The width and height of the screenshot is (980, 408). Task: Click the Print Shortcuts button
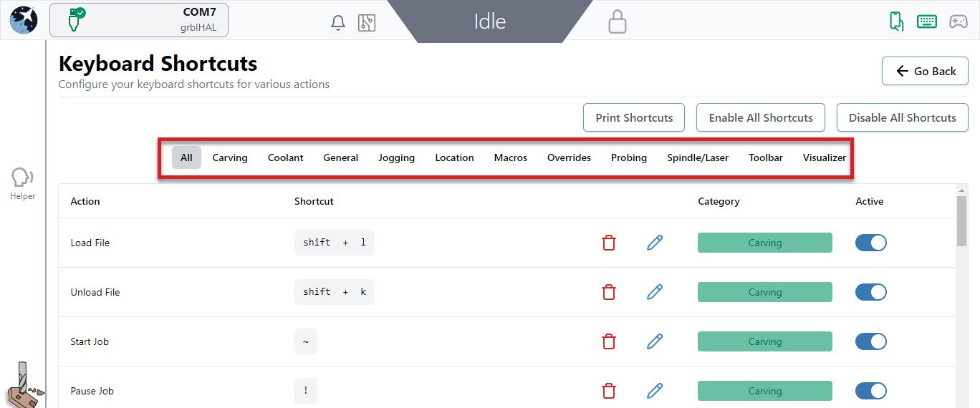coord(634,117)
